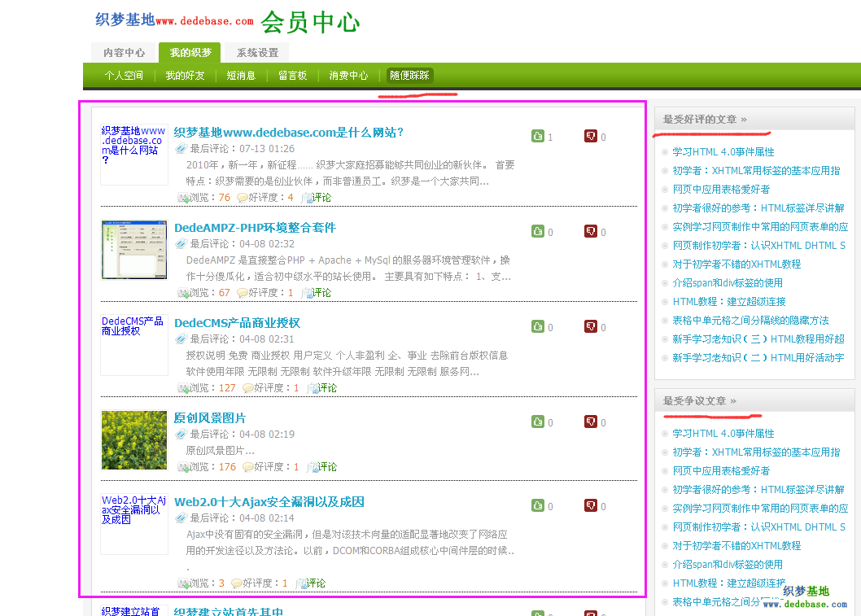Select 随便踩踩 in navigation bar
The width and height of the screenshot is (861, 616).
(409, 75)
